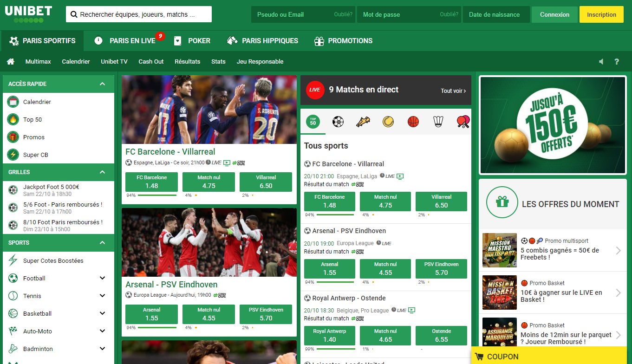Image resolution: width=632 pixels, height=364 pixels.
Task: Go to the home icon in submenu
Action: click(11, 61)
